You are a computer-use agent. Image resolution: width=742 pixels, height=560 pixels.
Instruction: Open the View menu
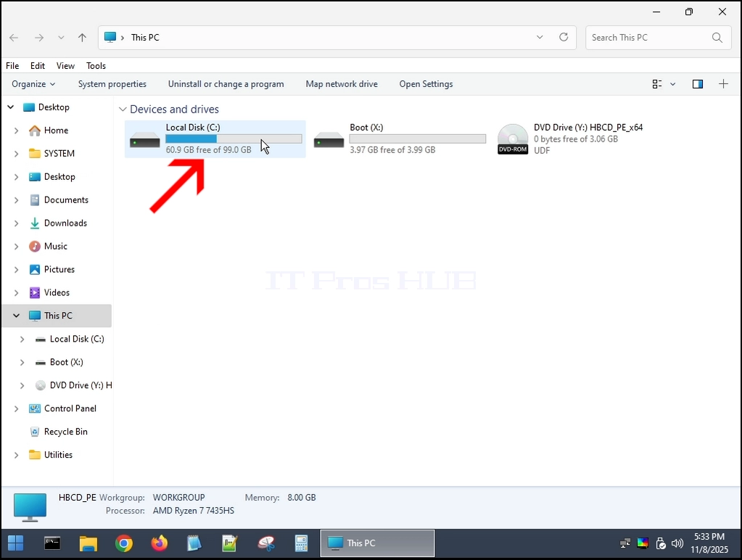click(65, 66)
